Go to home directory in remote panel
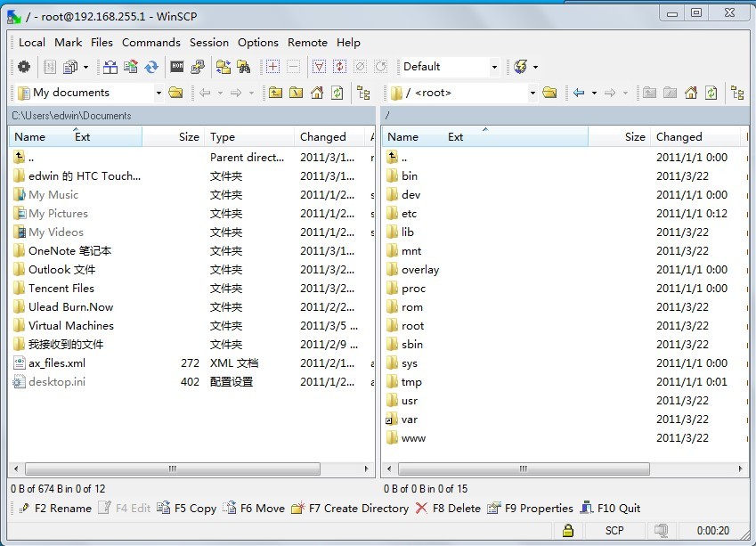The image size is (756, 546). pos(691,93)
